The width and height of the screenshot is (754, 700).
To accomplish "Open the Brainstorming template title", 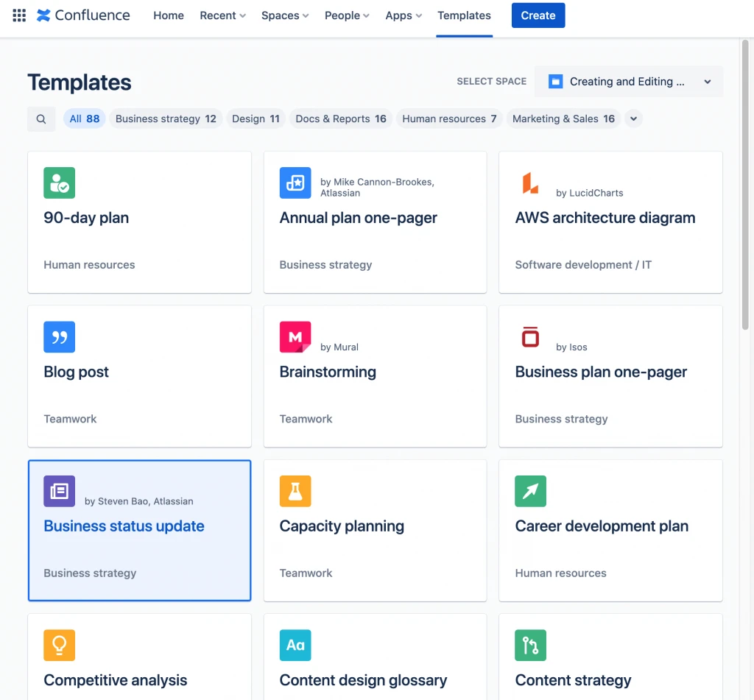I will [x=328, y=372].
